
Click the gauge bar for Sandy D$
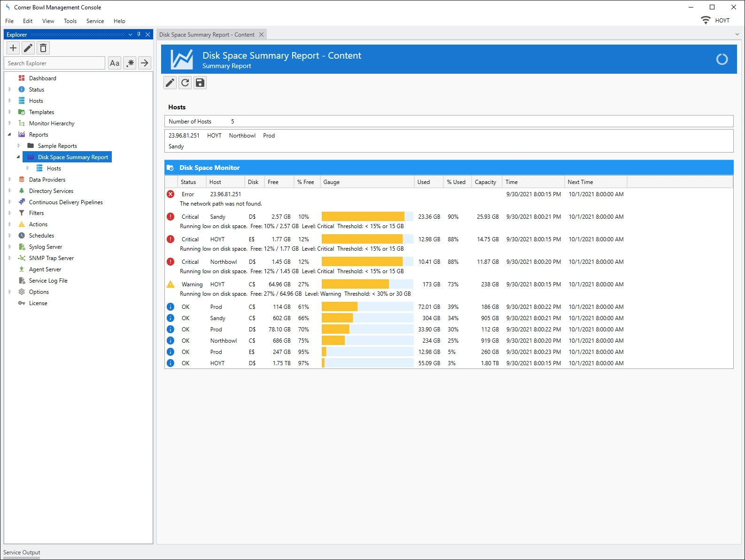coord(367,217)
